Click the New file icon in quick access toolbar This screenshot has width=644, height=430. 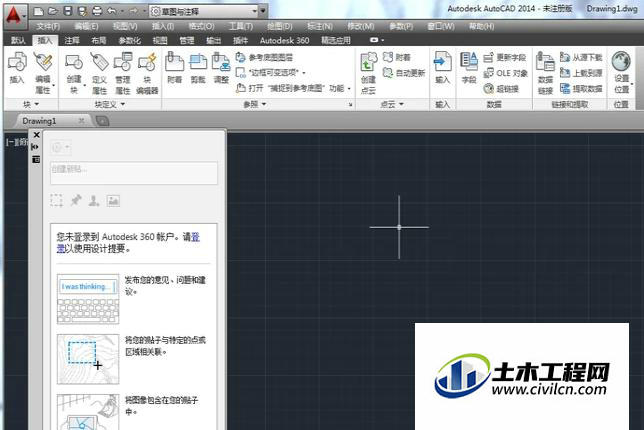(38, 11)
